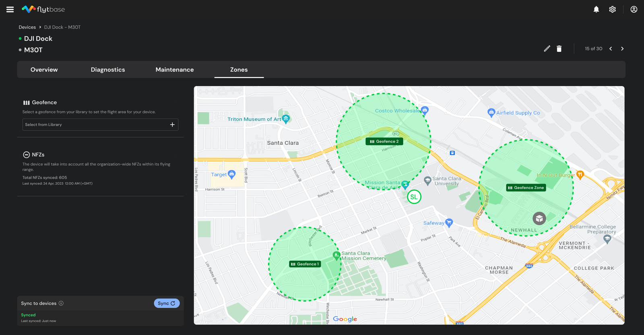The width and height of the screenshot is (644, 335).
Task: Click the College Park label on map
Action: coord(594,268)
